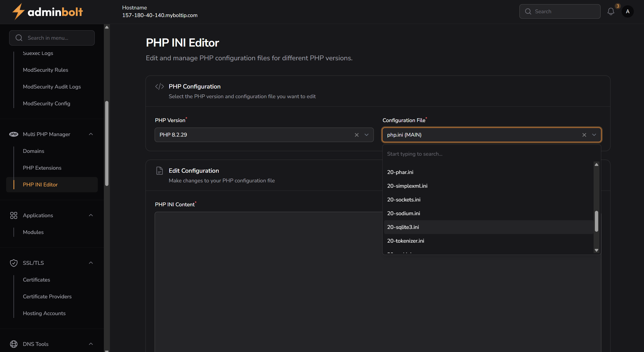Click the SSL/TLS shield icon
The width and height of the screenshot is (644, 352).
click(13, 263)
